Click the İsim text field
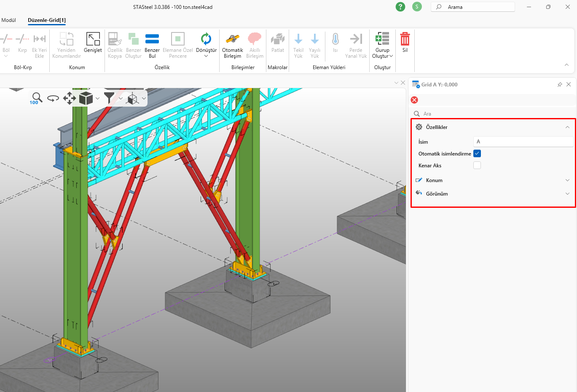Screen dimensions: 577x392 click(523, 142)
